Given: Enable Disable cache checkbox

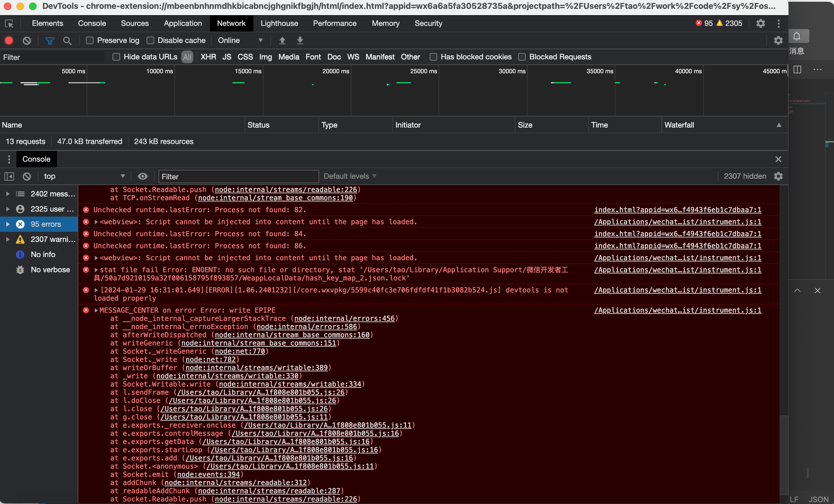Looking at the screenshot, I should (150, 41).
